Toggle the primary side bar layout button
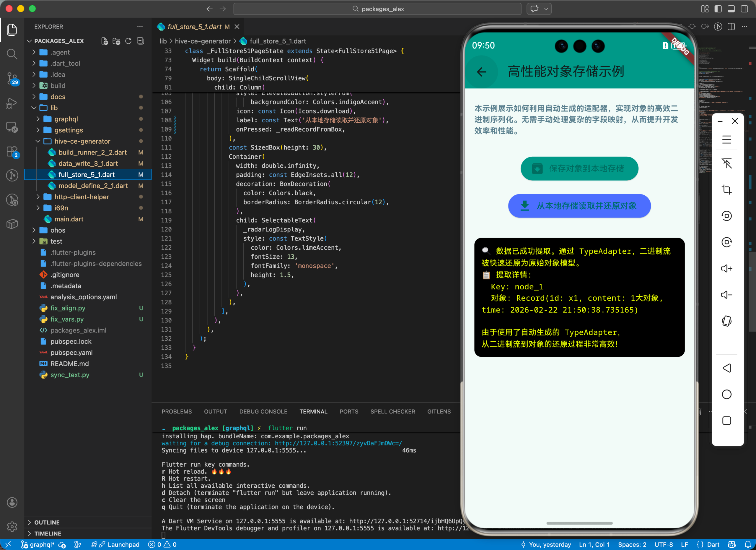 tap(718, 9)
